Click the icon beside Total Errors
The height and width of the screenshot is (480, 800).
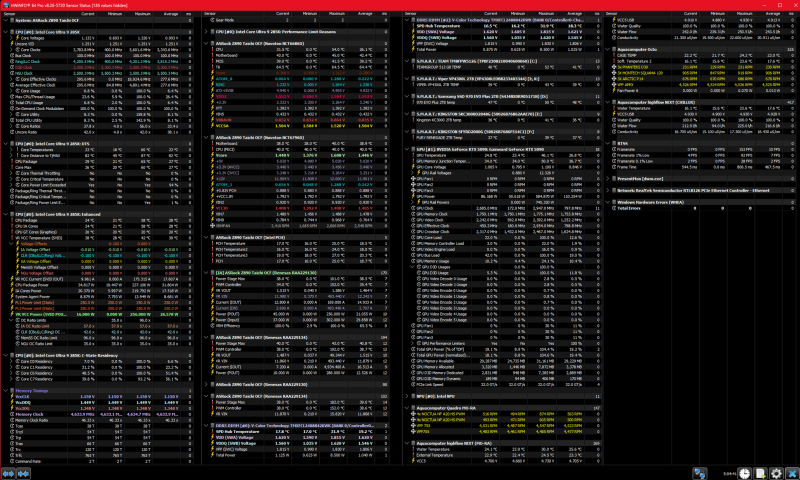tap(614, 208)
